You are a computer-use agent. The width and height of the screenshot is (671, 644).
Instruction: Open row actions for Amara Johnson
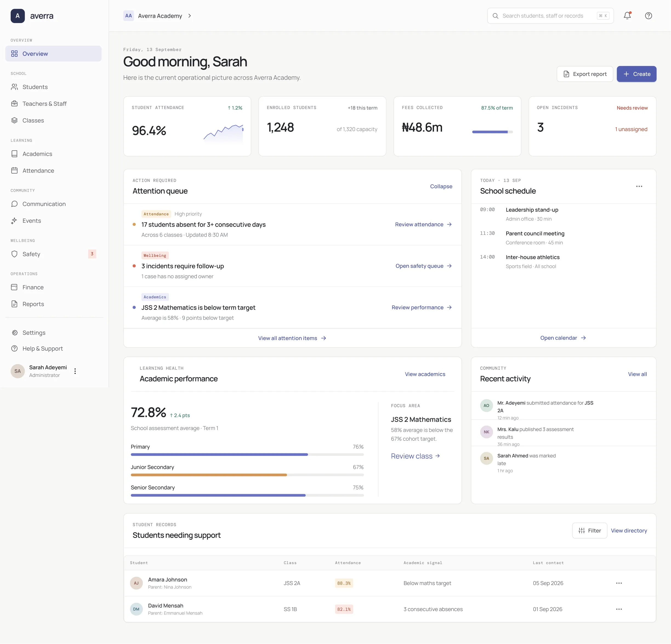click(619, 583)
